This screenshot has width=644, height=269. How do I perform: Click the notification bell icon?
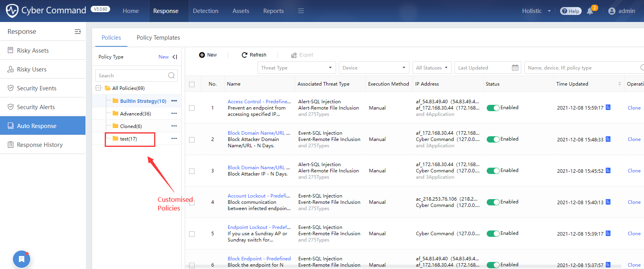click(x=590, y=11)
